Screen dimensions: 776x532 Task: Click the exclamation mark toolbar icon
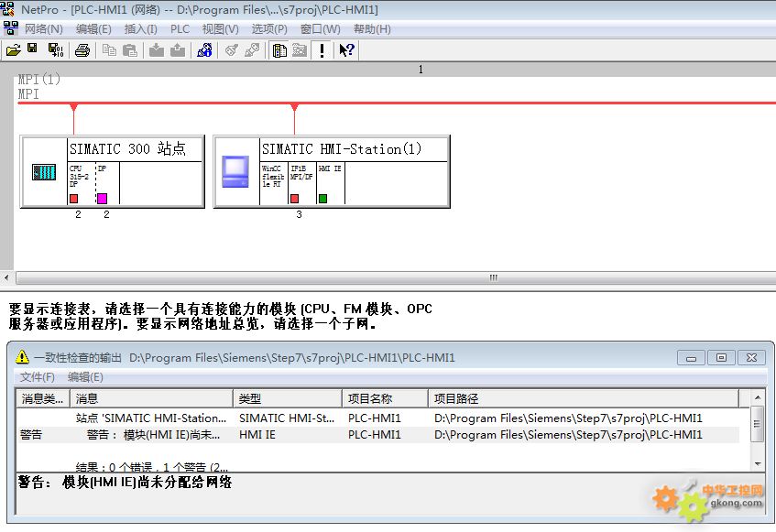click(x=322, y=50)
